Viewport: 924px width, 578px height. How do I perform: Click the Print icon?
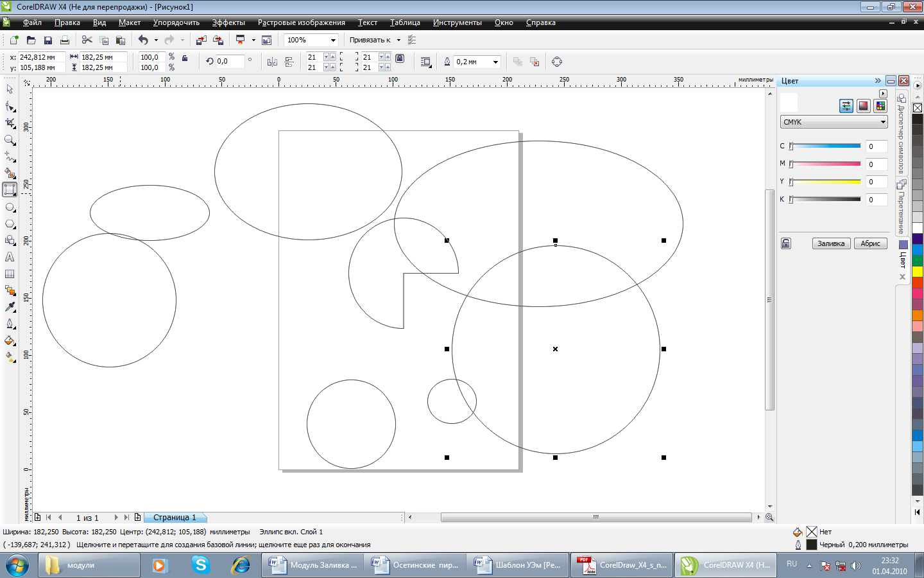tap(64, 40)
